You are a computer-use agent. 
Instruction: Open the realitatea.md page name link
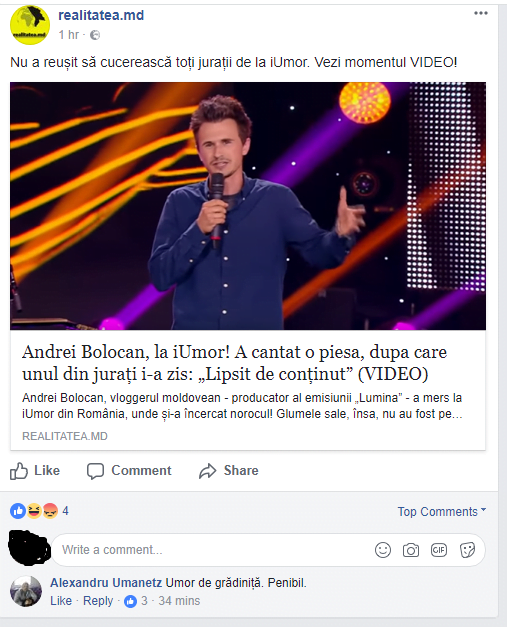point(101,15)
